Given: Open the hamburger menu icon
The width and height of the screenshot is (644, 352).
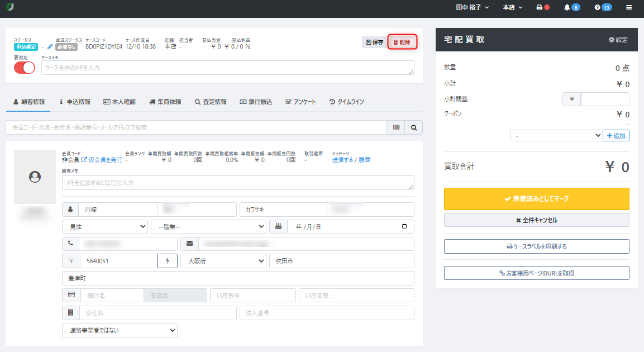Looking at the screenshot, I should click(x=629, y=8).
